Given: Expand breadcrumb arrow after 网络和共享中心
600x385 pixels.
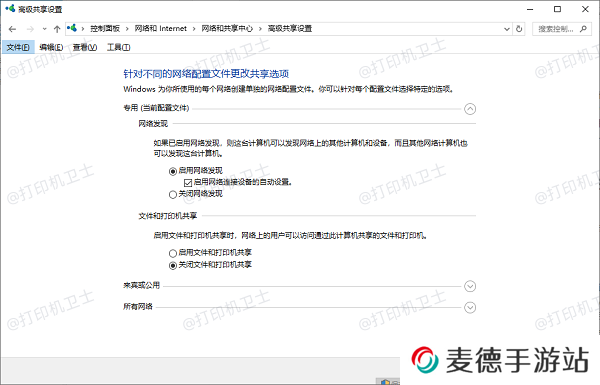Looking at the screenshot, I should coord(260,29).
